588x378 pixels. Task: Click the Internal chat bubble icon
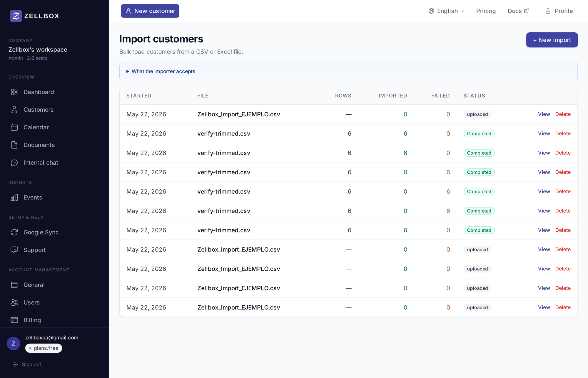[x=14, y=163]
